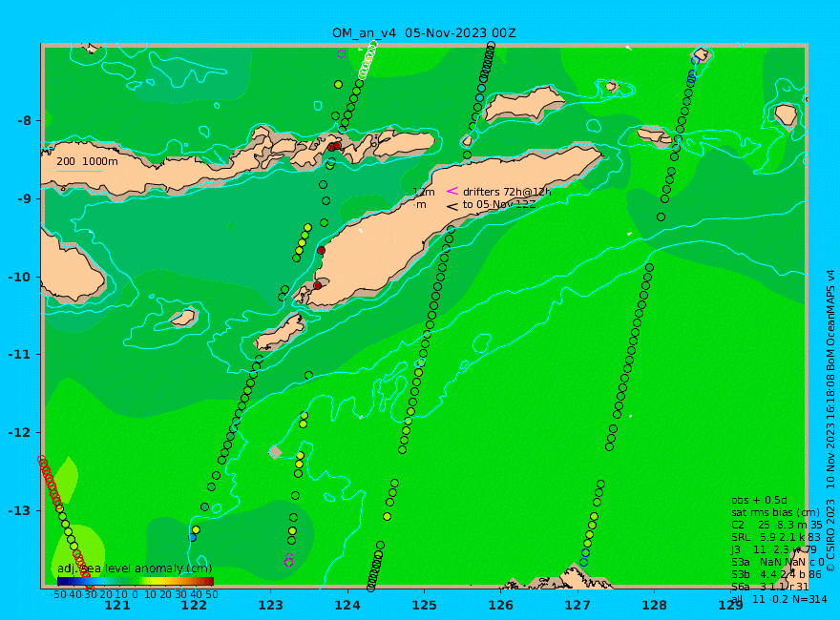
Task: Select the 'to 05 Nov 12Z' legend text
Action: tap(498, 204)
